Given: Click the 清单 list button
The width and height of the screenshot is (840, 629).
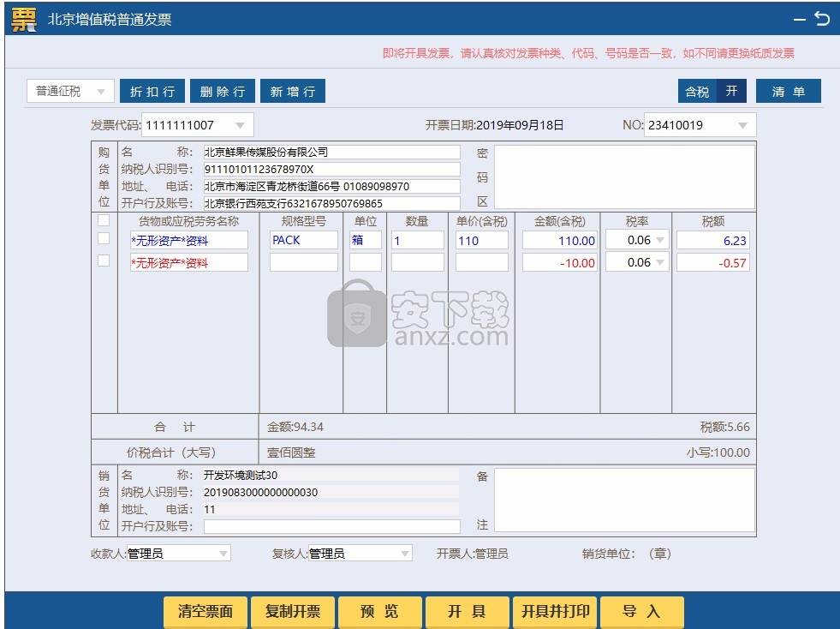Looking at the screenshot, I should click(788, 91).
